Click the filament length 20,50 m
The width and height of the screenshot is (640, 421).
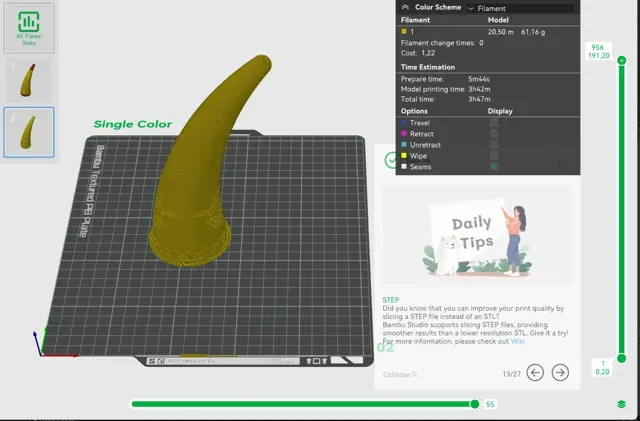click(500, 32)
